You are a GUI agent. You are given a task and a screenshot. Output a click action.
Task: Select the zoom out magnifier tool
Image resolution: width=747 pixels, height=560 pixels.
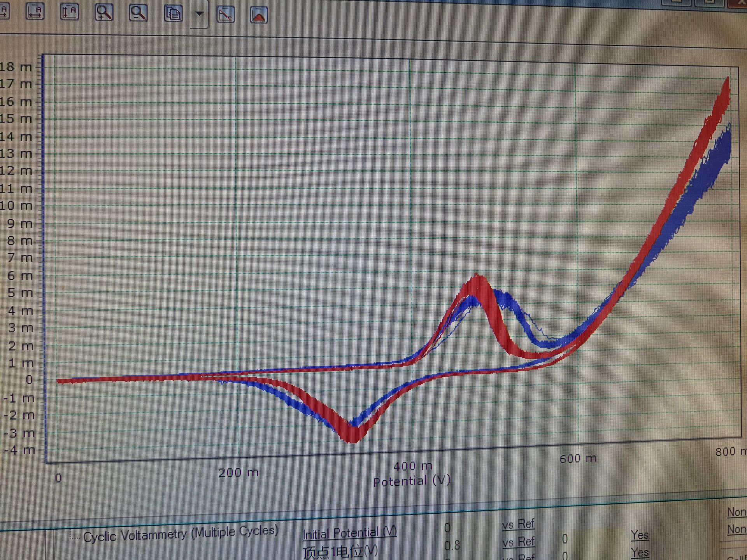tap(138, 13)
